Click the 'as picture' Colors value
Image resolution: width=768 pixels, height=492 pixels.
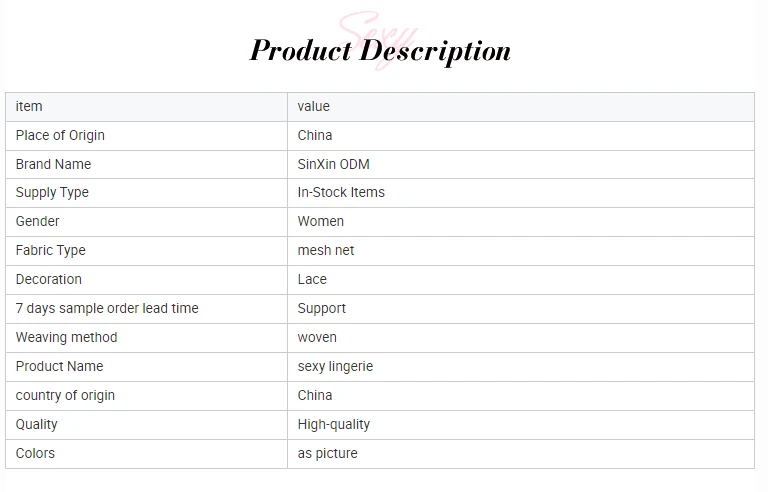coord(327,453)
